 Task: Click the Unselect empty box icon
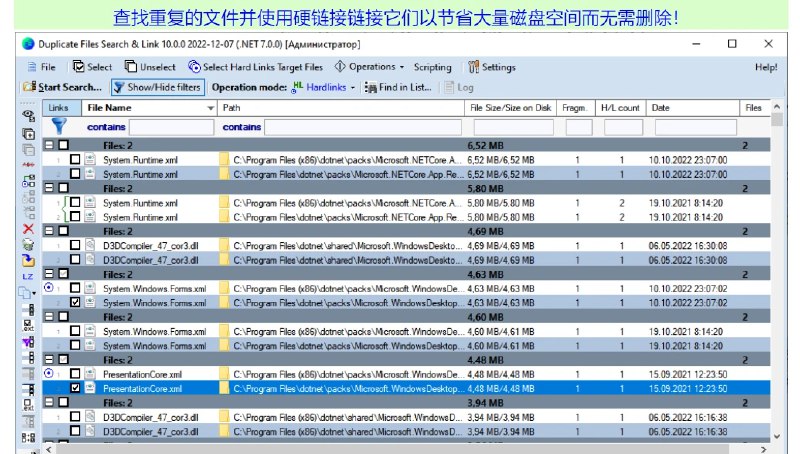click(x=131, y=66)
